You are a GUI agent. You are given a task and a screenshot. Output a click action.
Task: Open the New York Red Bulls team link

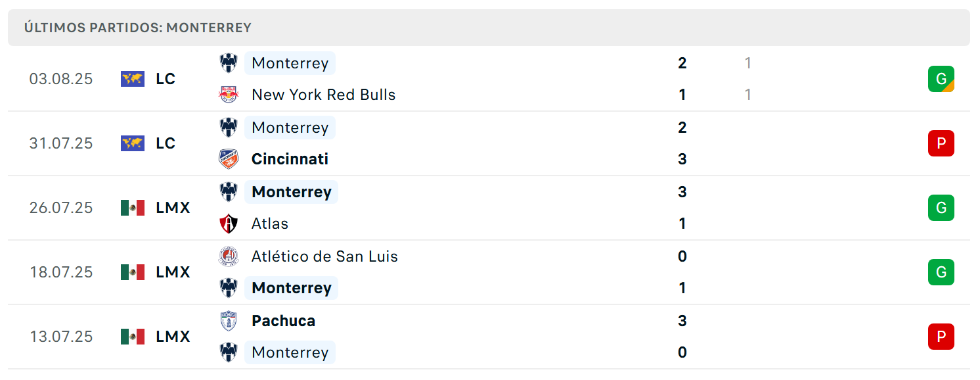click(x=324, y=95)
